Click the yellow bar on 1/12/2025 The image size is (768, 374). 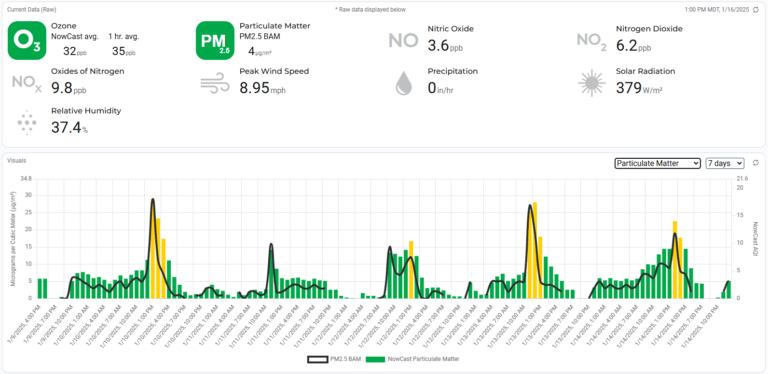click(411, 269)
